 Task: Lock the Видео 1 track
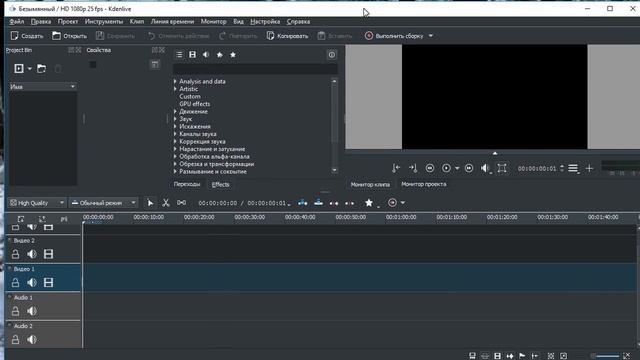tap(16, 282)
